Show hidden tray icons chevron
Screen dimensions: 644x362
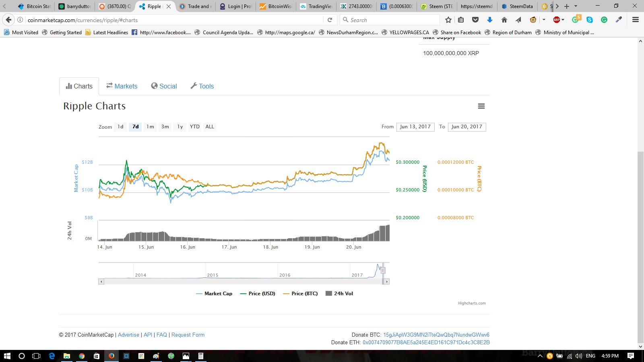click(x=540, y=356)
